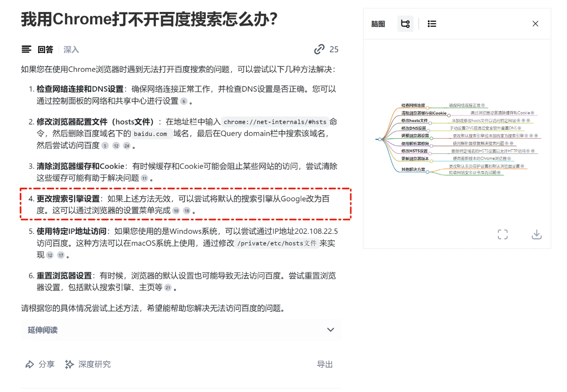The height and width of the screenshot is (392, 567).
Task: Click the 导出 export button
Action: [x=325, y=364]
